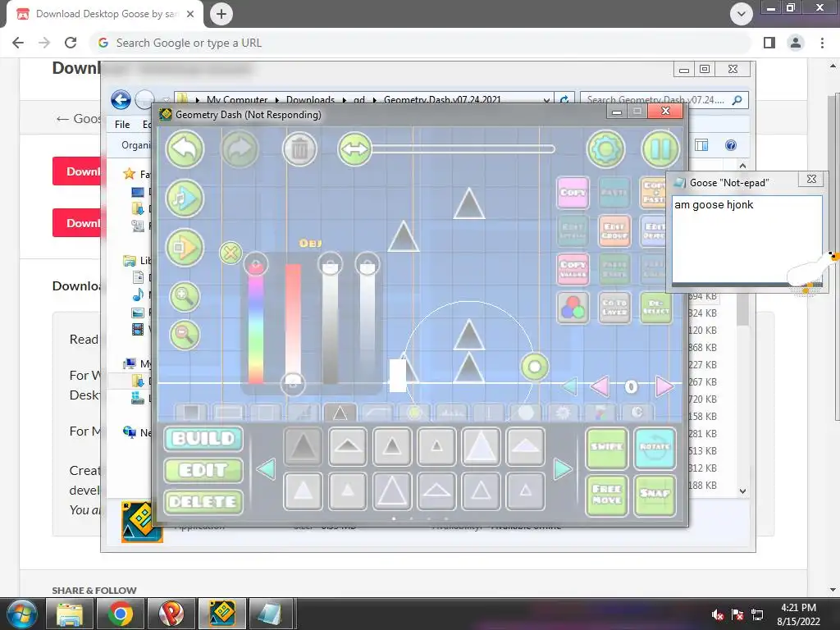Open the RGB color channels button
This screenshot has width=840, height=630.
click(573, 308)
